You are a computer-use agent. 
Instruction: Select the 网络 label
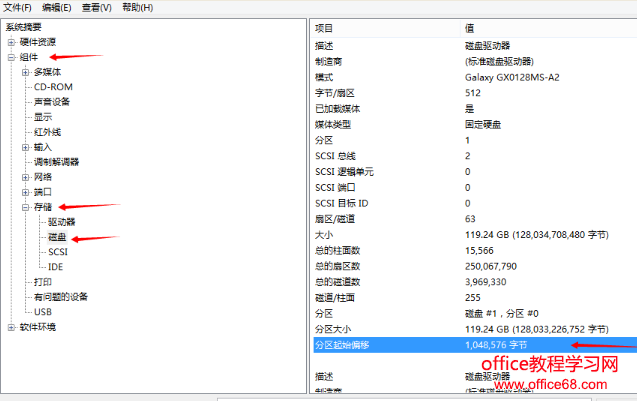click(x=43, y=177)
